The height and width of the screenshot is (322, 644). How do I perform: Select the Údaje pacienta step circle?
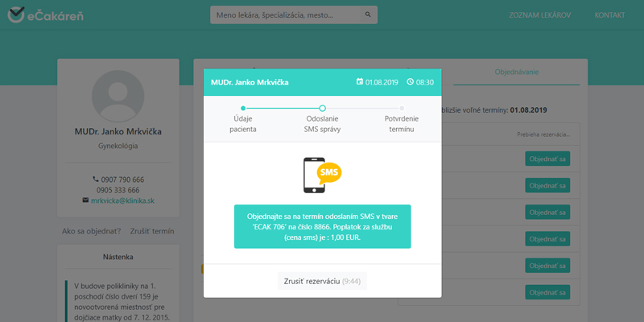[x=242, y=107]
